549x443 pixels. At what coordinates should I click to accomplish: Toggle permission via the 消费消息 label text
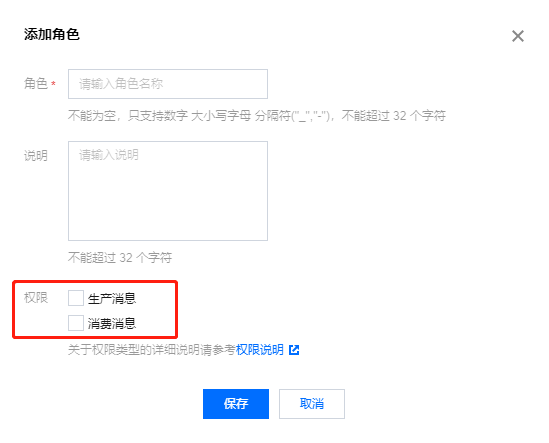[112, 323]
